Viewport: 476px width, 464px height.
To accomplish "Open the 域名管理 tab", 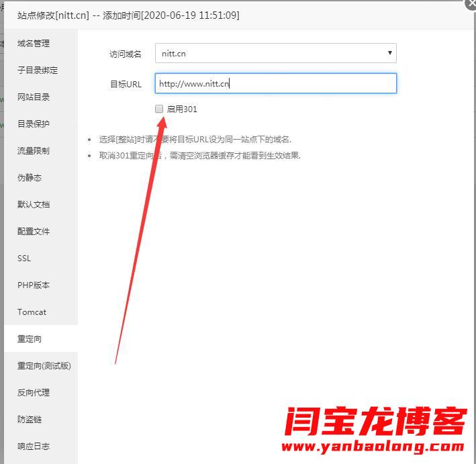I will (x=34, y=44).
